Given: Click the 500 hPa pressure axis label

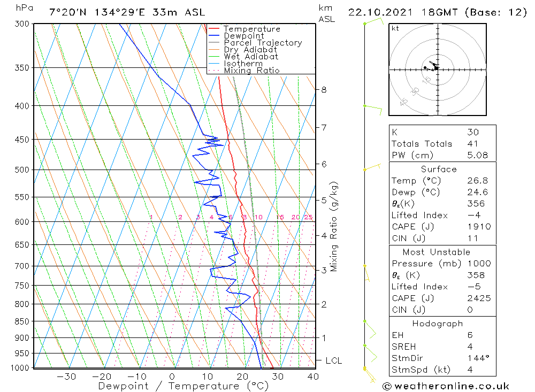Looking at the screenshot, I should tap(22, 170).
